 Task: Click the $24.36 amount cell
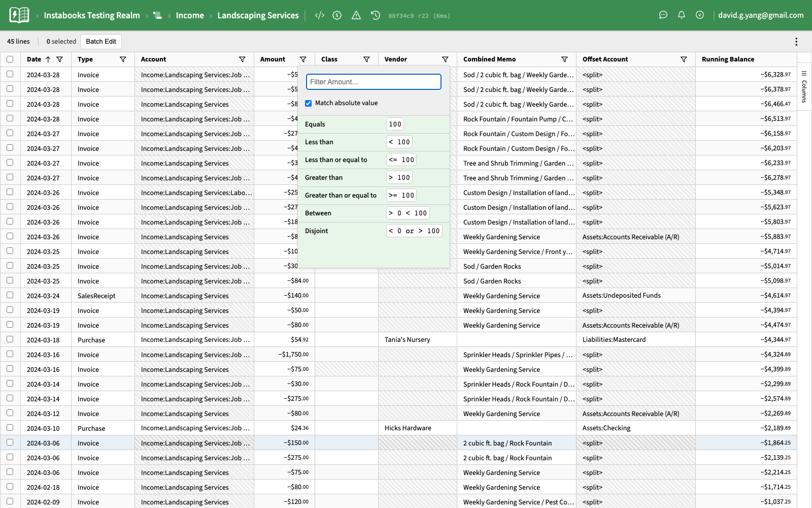pyautogui.click(x=284, y=428)
